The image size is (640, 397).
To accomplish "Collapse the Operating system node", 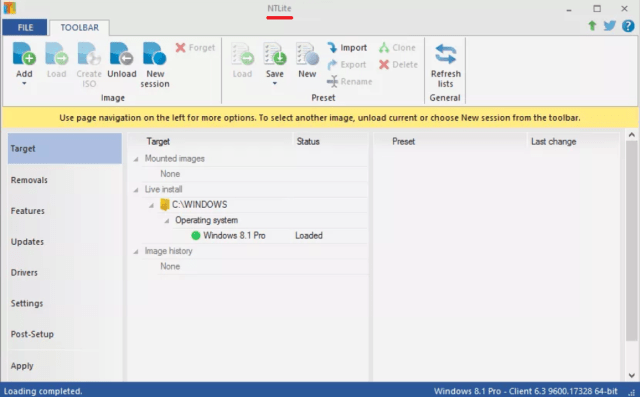I will [167, 221].
